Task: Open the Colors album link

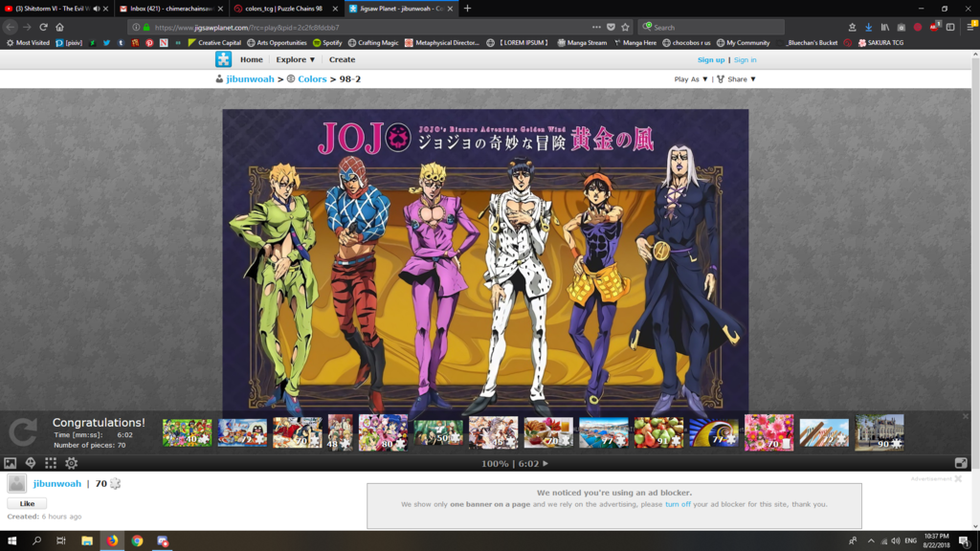Action: (312, 79)
